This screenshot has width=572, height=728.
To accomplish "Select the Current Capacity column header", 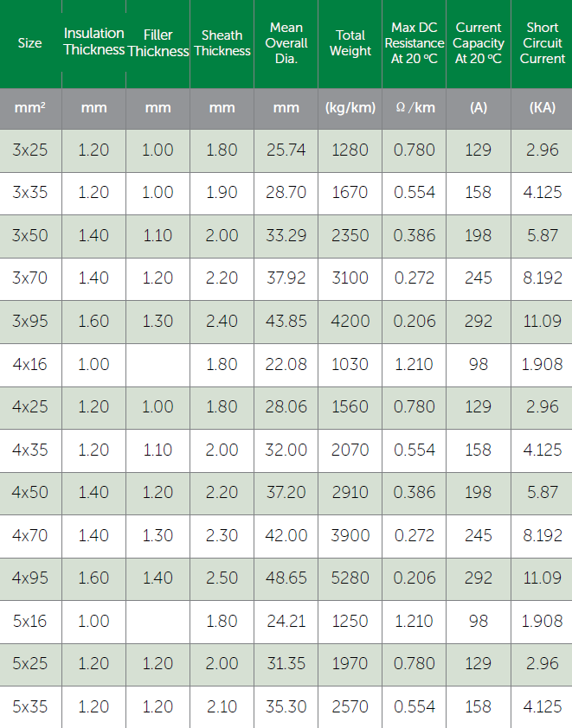I will point(479,43).
